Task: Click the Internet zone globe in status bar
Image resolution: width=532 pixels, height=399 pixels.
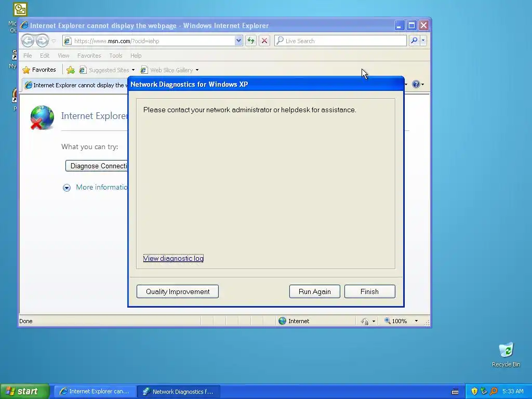Action: tap(282, 321)
